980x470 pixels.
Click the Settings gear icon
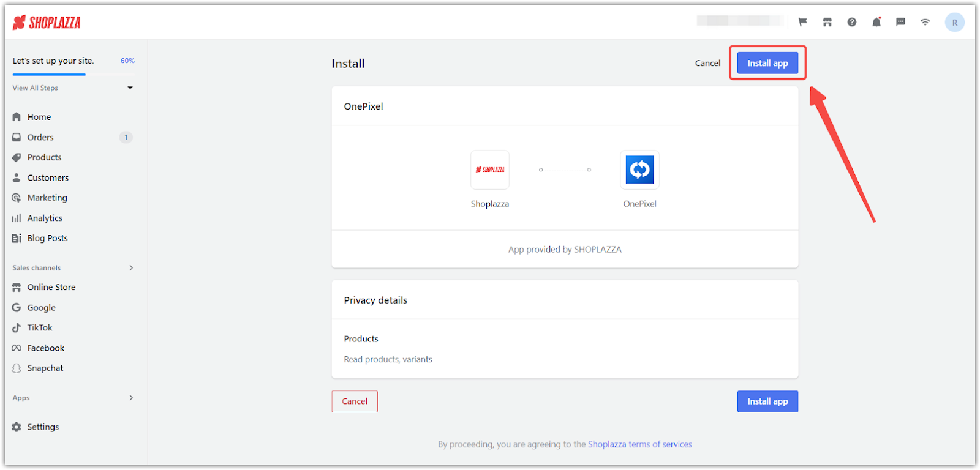17,427
